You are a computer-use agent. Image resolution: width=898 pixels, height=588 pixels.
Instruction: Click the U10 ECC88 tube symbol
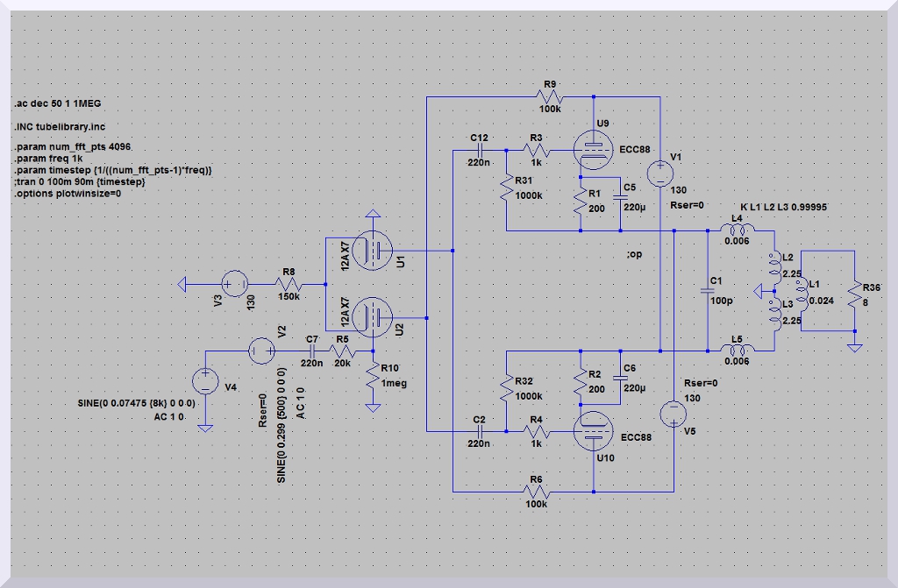[x=595, y=431]
